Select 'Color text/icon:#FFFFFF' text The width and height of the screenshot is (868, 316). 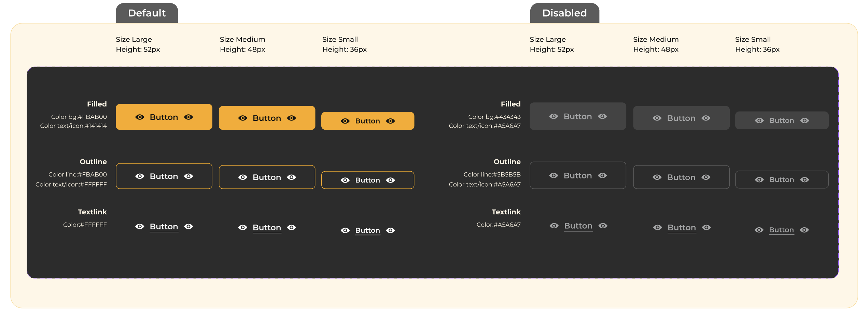coord(71,185)
